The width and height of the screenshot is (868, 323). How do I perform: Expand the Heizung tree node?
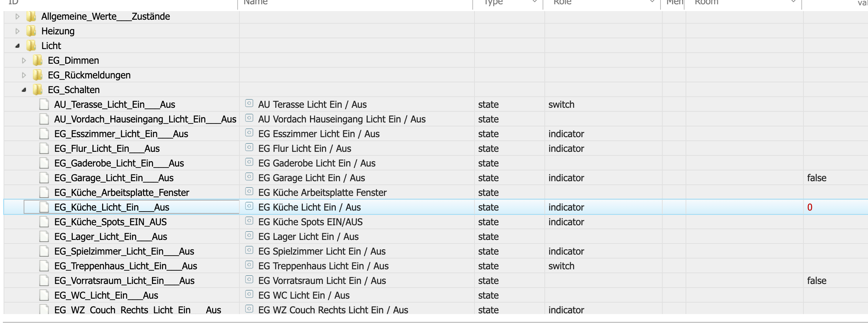17,31
